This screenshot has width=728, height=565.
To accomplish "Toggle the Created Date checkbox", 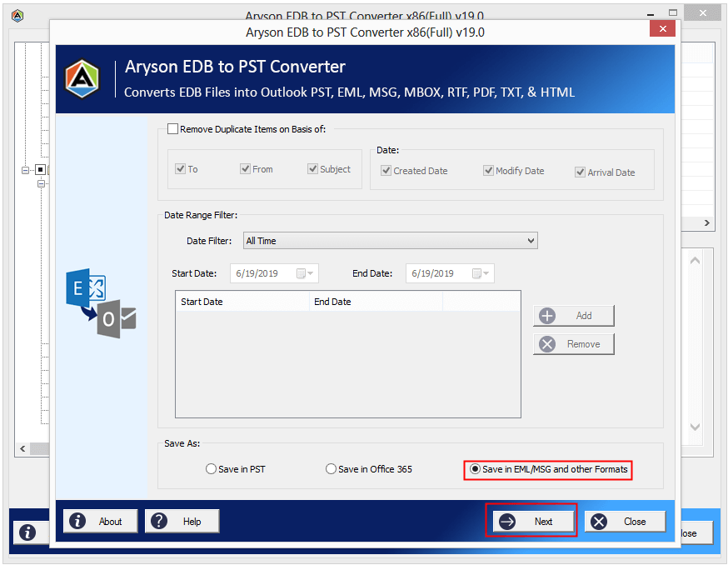I will click(x=386, y=171).
